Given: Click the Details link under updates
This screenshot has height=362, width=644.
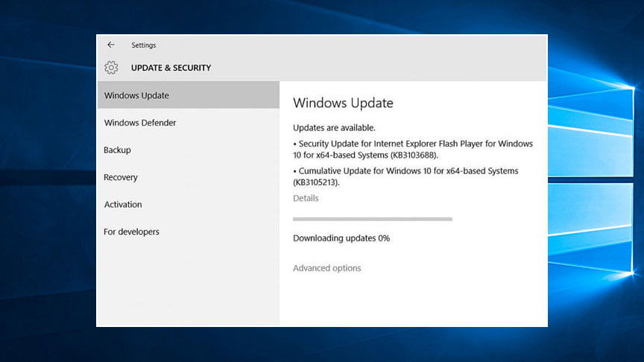Looking at the screenshot, I should pyautogui.click(x=306, y=198).
